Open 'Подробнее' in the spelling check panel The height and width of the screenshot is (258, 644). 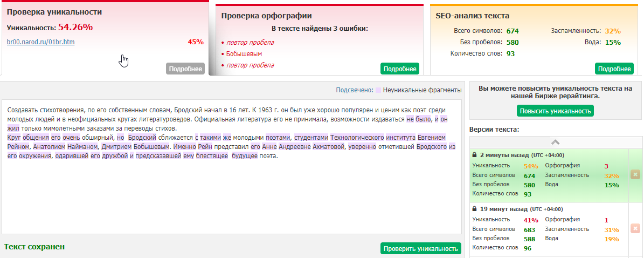tap(399, 69)
